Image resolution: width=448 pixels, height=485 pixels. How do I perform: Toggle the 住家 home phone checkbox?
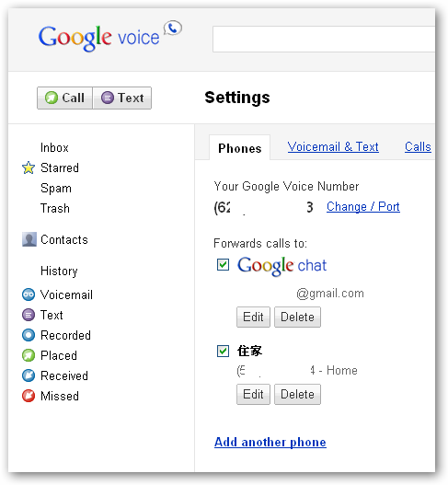tap(223, 351)
